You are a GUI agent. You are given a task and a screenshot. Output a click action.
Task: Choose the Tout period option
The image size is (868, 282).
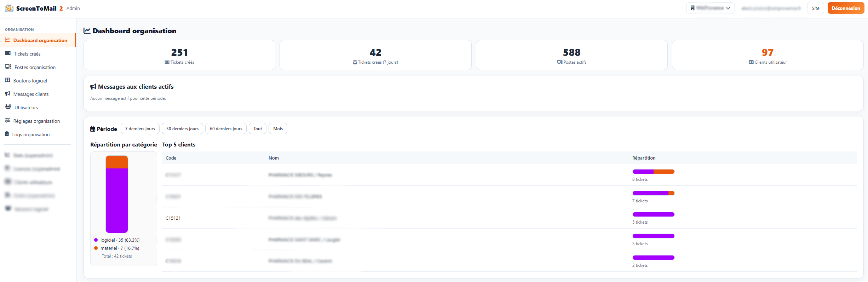pyautogui.click(x=258, y=129)
